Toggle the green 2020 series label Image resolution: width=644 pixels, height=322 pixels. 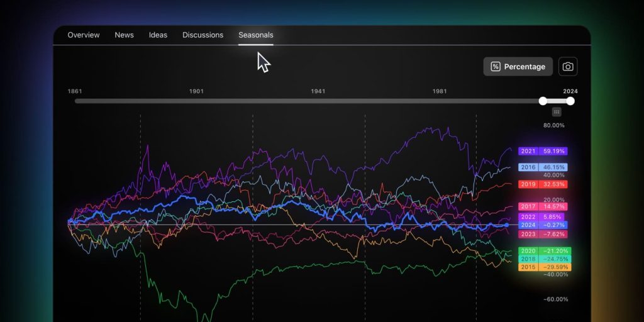(x=545, y=251)
